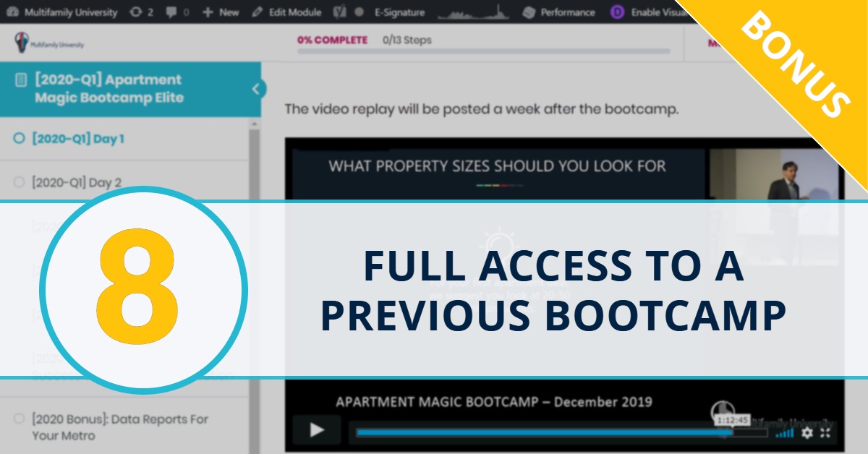The image size is (868, 454).
Task: Open the WordPress updates icon showing 2
Action: click(141, 12)
